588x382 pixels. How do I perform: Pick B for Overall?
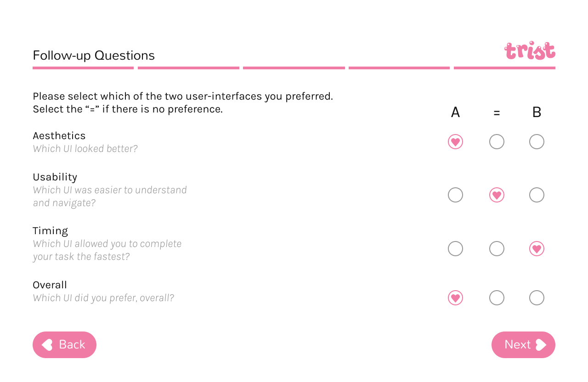[537, 298]
